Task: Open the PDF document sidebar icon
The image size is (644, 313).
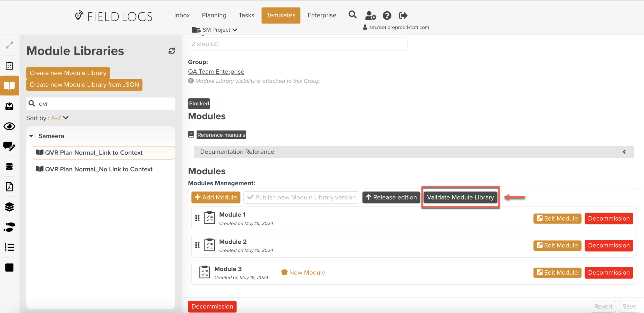Action: (9, 187)
